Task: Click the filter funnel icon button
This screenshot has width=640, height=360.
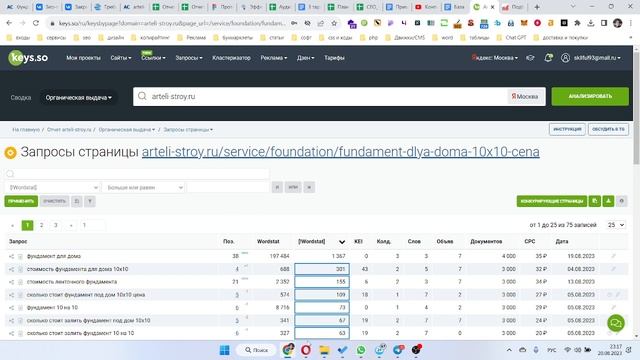Action: click(x=90, y=201)
